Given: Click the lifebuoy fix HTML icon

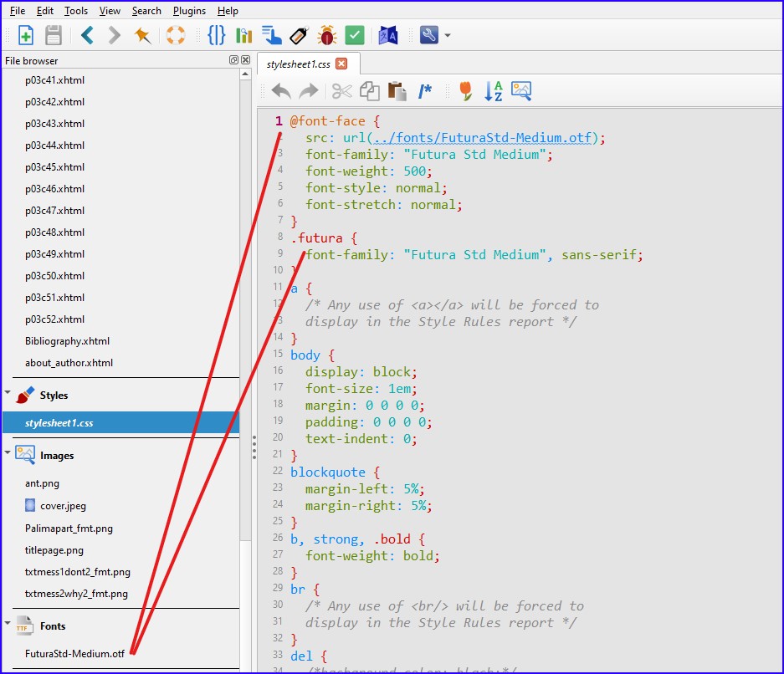Looking at the screenshot, I should click(x=176, y=35).
